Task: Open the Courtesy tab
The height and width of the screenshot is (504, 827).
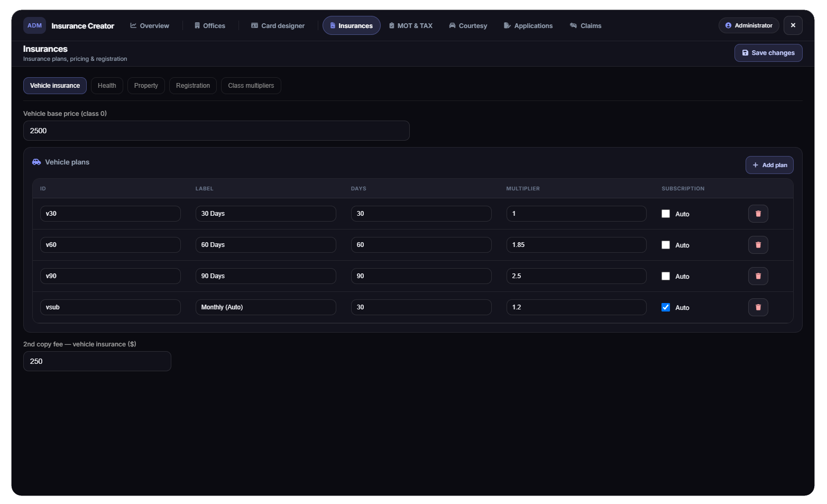Action: pyautogui.click(x=468, y=25)
